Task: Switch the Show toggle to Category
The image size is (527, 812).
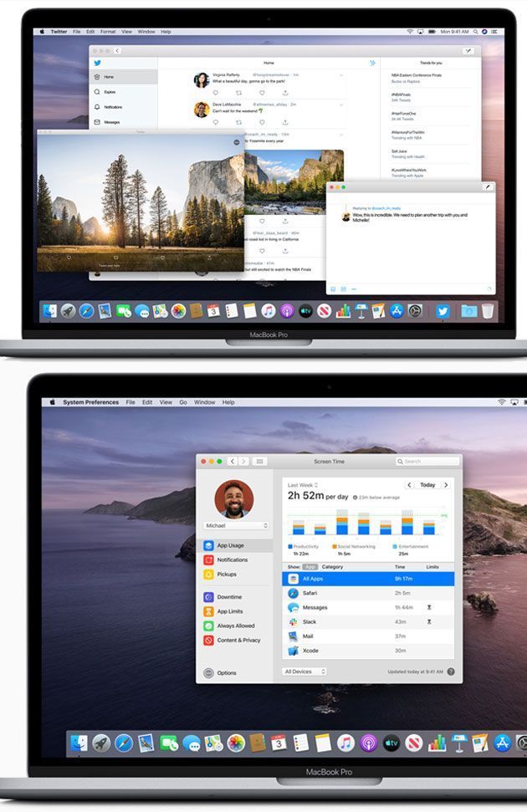Action: pyautogui.click(x=332, y=567)
